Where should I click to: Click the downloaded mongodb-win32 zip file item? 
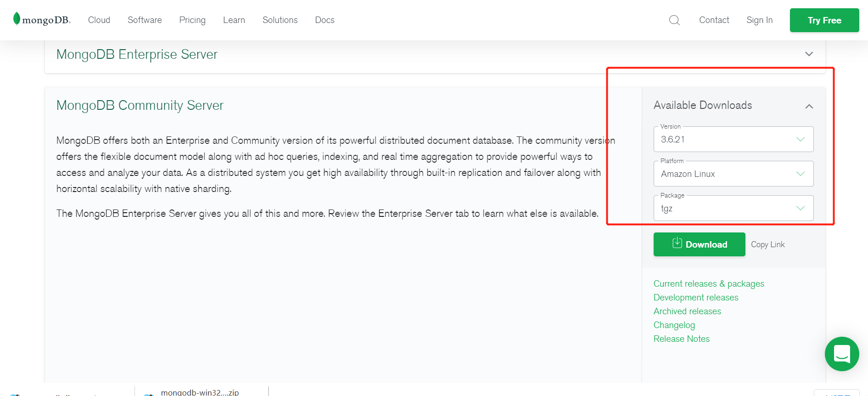201,392
